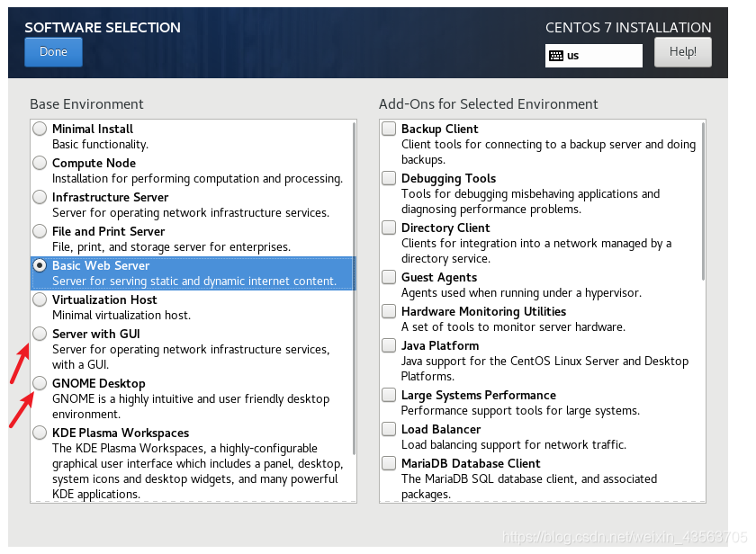Pick the File and Print Server option

pos(40,231)
